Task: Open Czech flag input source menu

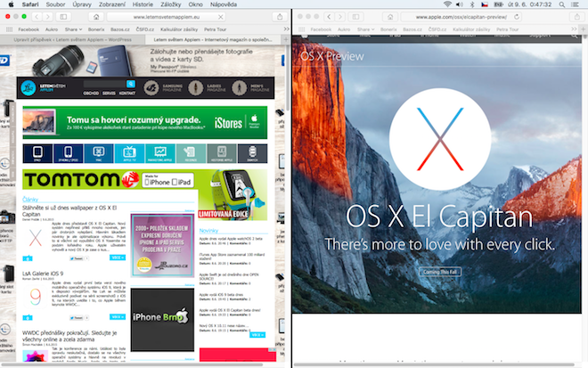Action: click(485, 4)
